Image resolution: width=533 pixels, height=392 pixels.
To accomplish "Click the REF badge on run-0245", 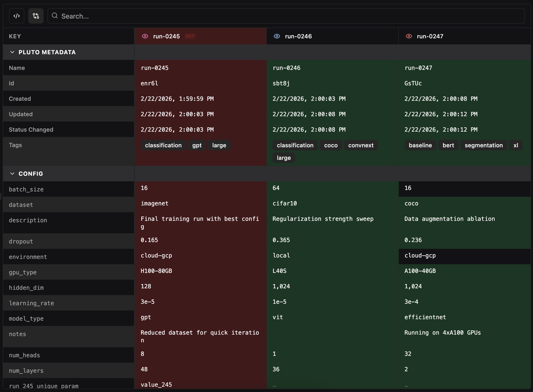I will (190, 36).
